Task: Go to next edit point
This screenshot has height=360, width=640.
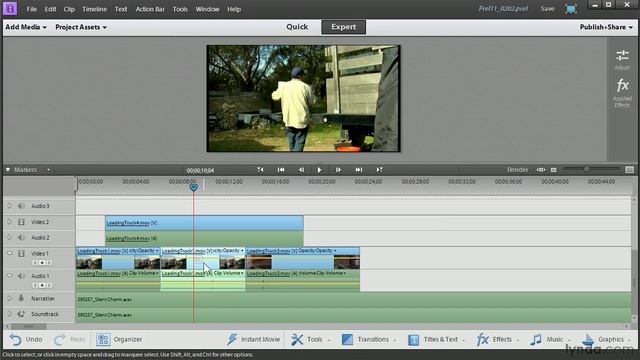Action: tap(379, 169)
